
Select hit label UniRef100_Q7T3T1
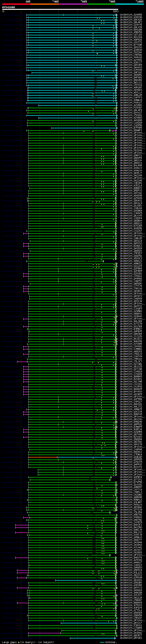(131, 480)
